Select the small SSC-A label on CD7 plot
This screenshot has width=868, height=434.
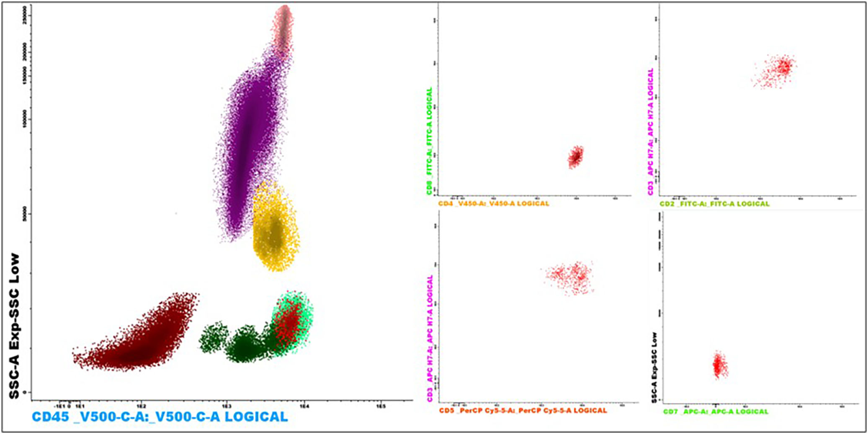(654, 368)
